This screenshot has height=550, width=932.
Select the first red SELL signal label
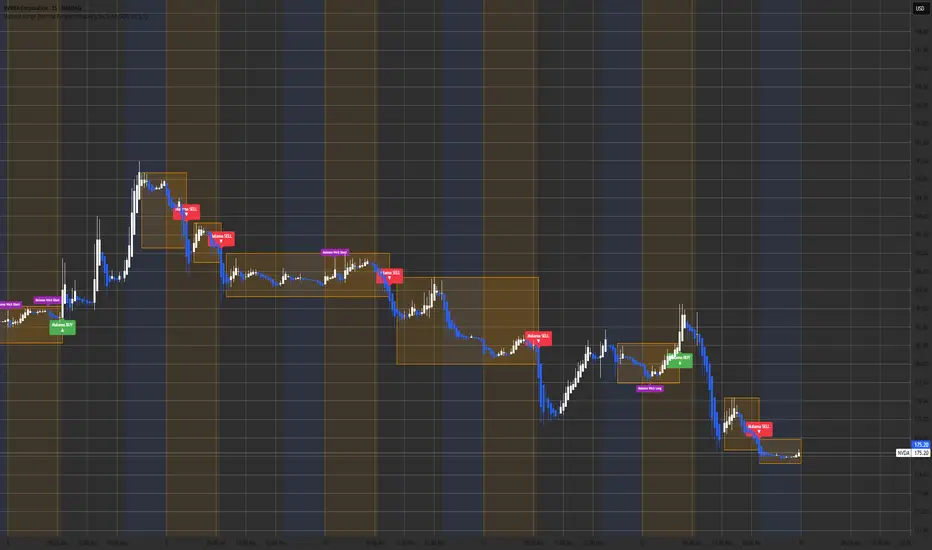point(187,212)
